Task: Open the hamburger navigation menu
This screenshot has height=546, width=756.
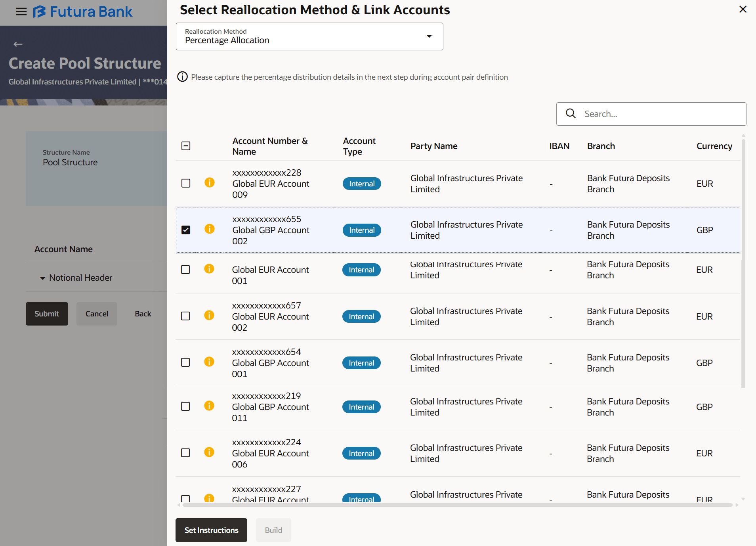Action: coord(21,11)
